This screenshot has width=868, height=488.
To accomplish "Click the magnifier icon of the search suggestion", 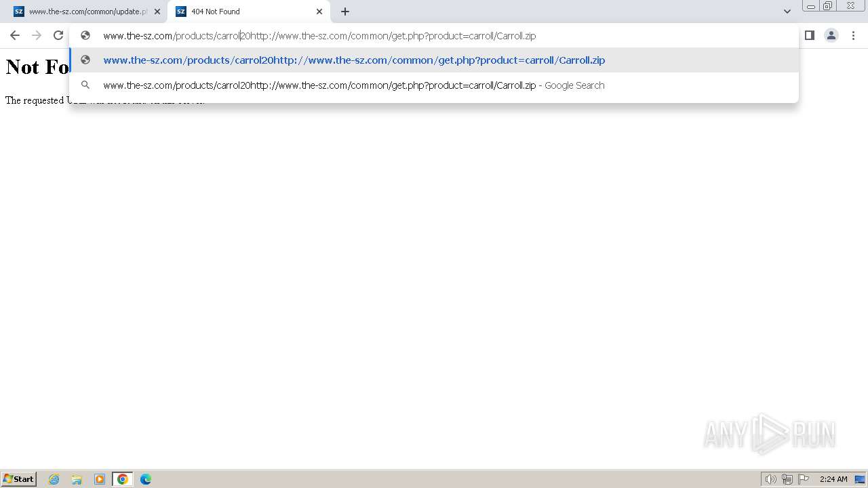I will click(85, 85).
